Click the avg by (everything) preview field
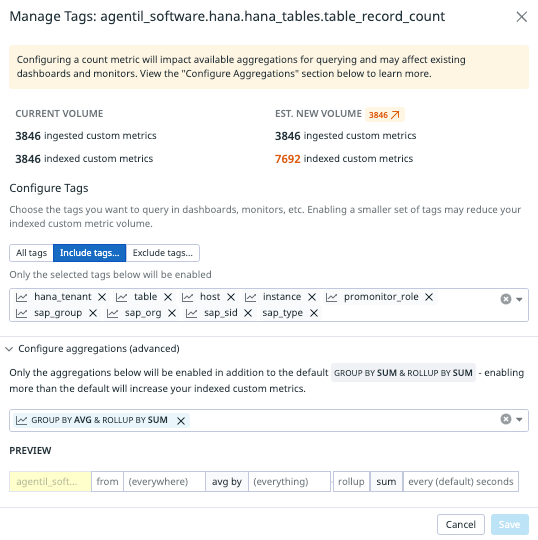 pos(268,481)
